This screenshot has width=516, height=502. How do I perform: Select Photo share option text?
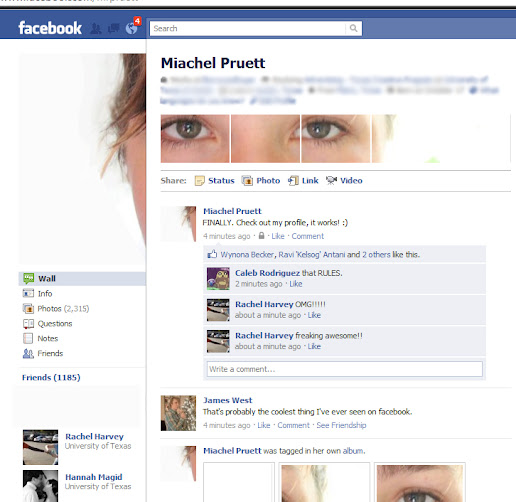click(268, 181)
